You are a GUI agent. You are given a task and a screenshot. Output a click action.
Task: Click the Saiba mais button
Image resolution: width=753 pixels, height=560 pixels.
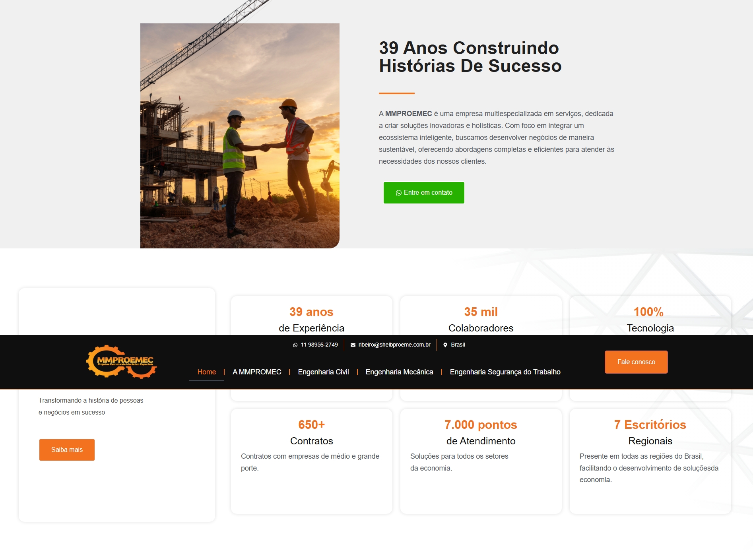point(67,450)
